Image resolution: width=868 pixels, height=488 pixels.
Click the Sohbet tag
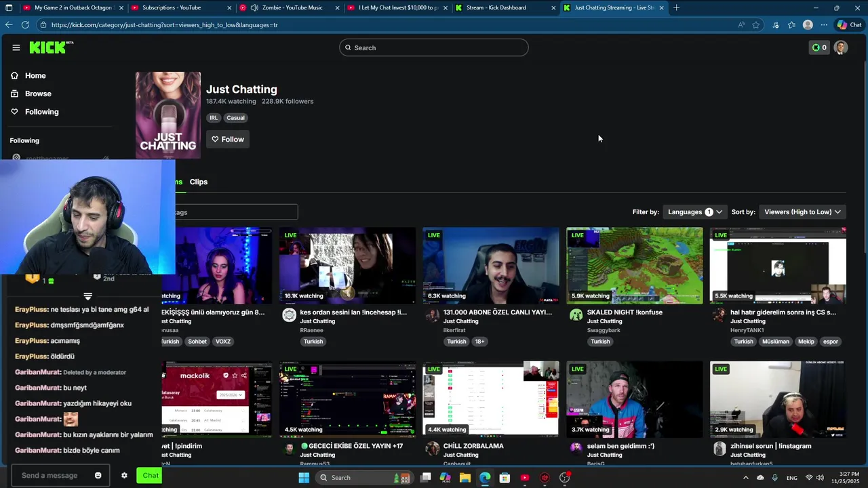click(x=197, y=342)
